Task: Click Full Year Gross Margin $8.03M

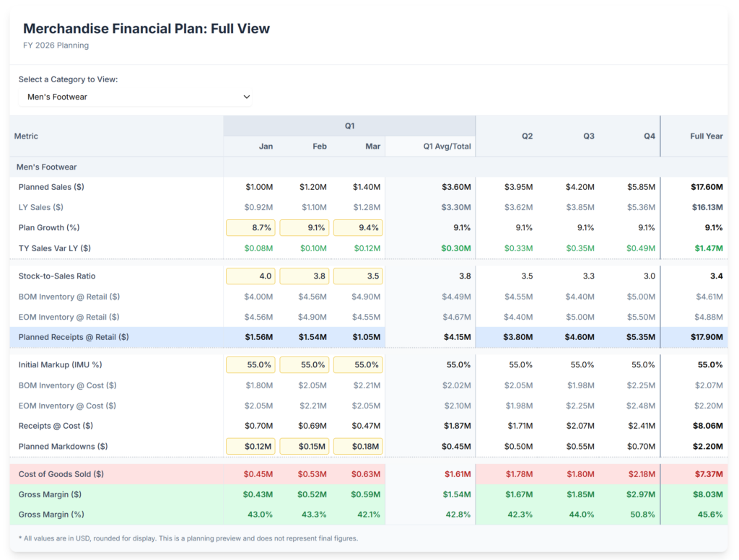Action: [708, 494]
